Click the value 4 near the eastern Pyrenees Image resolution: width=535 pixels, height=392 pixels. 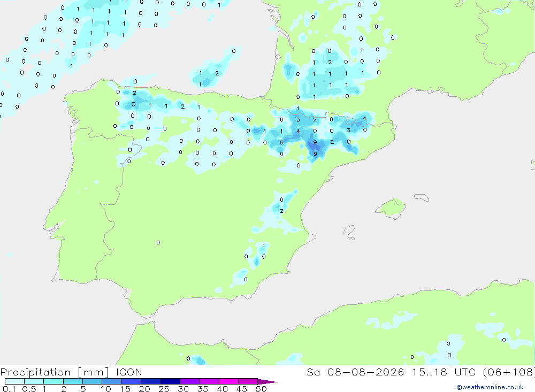(364, 119)
